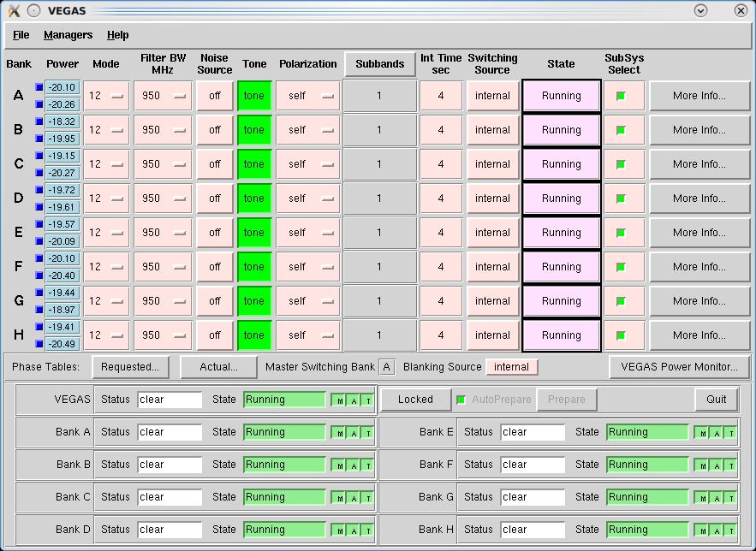Click the Subbands column header button
The image size is (756, 551).
point(380,64)
